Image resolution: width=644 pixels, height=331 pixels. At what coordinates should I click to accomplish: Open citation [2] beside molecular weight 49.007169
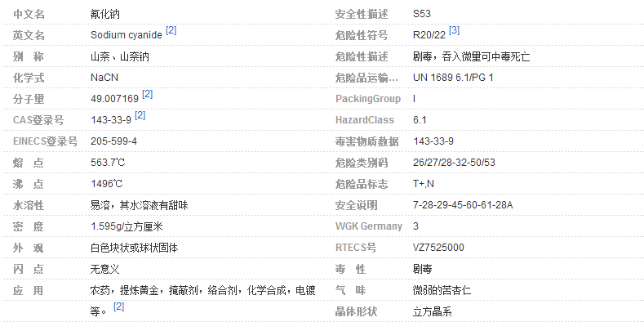coord(148,95)
